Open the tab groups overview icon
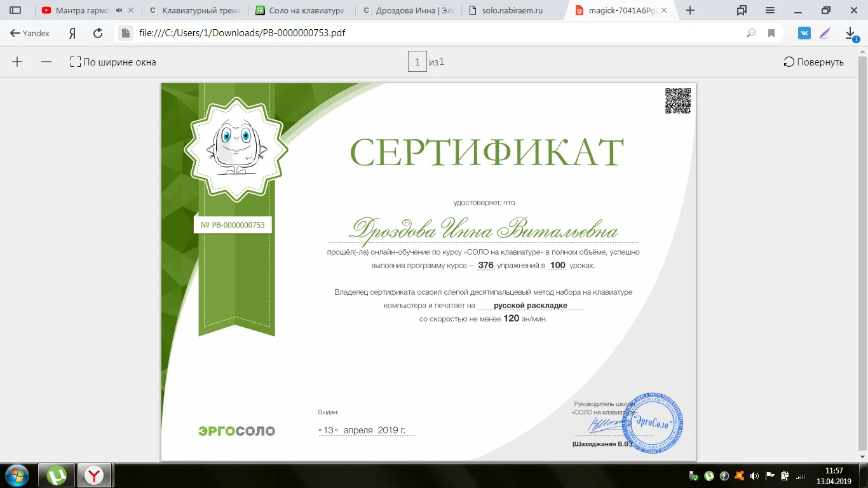This screenshot has width=868, height=488. [x=742, y=10]
